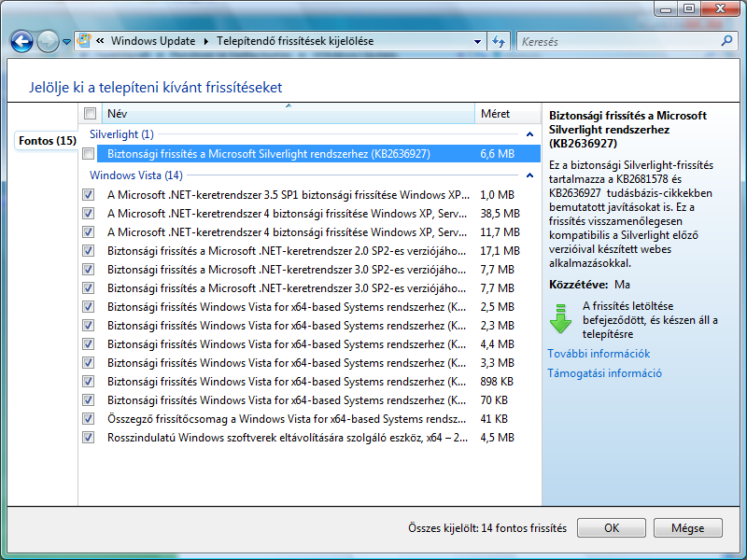Minimize the Windows Update window

click(667, 8)
